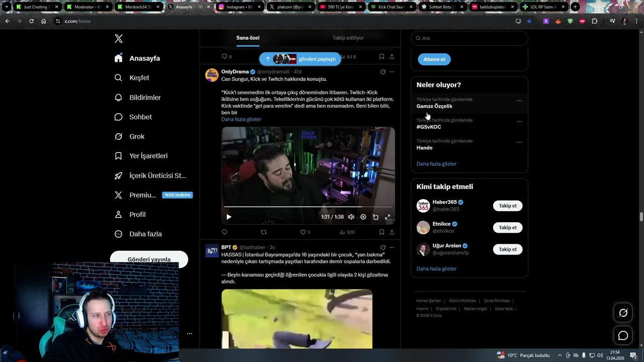Screen dimensions: 644x362
Task: Open Premium with %50 indirim badge
Action: click(153, 195)
